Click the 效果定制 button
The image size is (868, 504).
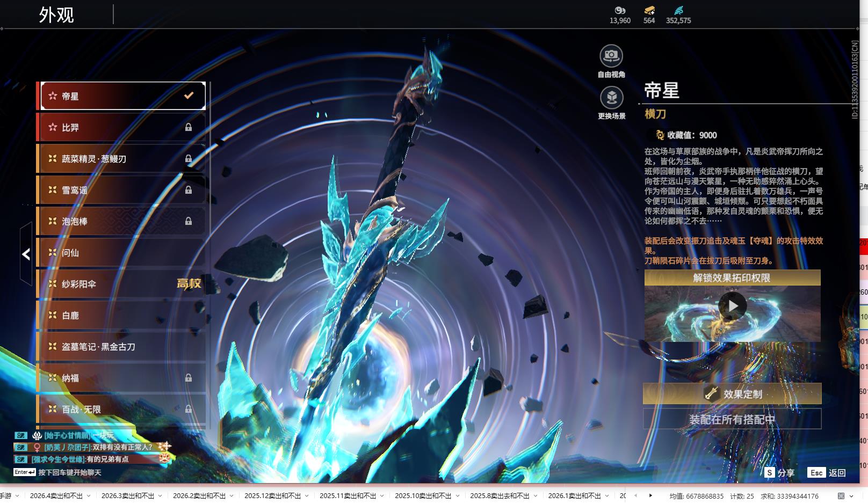pos(732,394)
